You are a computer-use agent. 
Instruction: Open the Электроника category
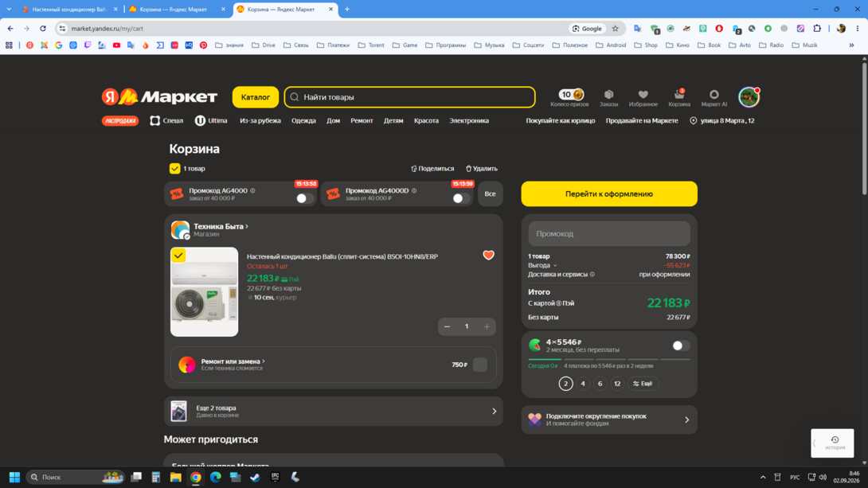pyautogui.click(x=469, y=121)
